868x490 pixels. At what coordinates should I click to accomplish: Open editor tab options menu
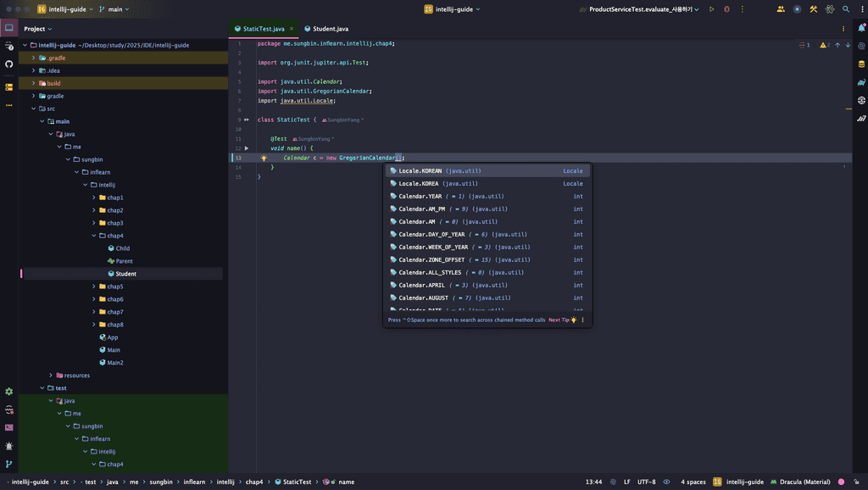click(x=843, y=29)
